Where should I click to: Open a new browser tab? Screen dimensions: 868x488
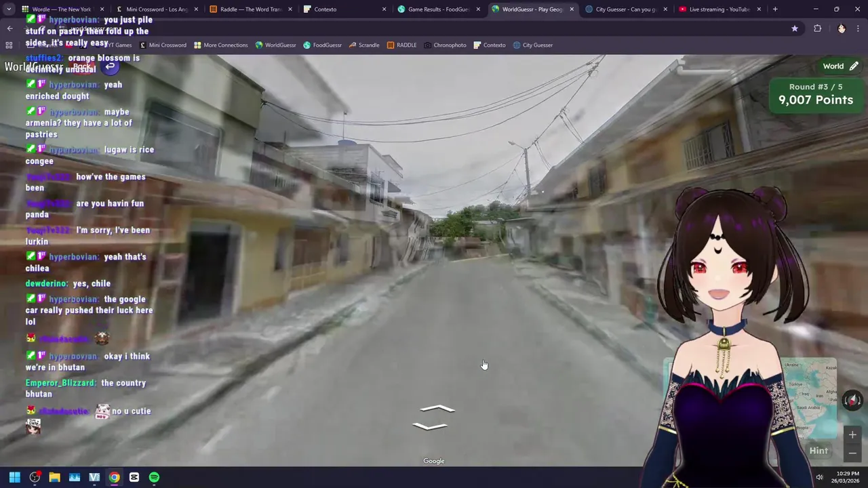pos(775,9)
